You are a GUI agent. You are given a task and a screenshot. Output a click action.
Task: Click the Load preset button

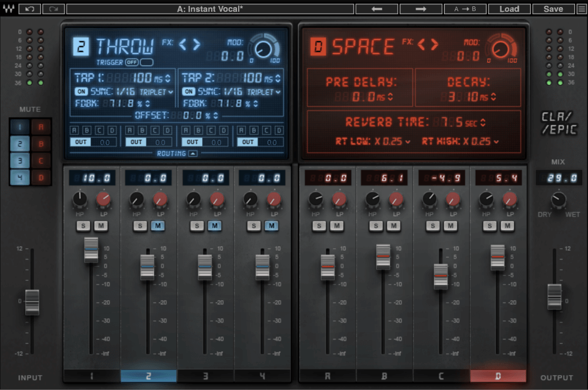click(509, 9)
